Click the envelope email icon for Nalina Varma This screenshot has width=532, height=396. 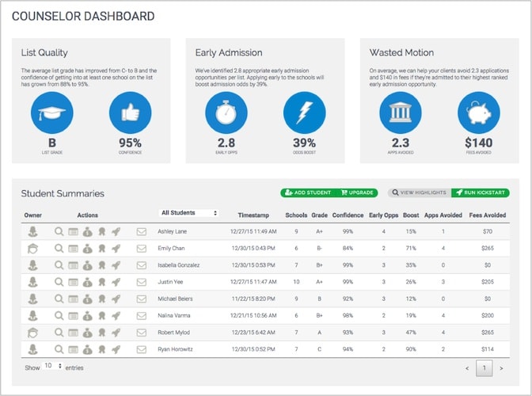[x=142, y=316]
